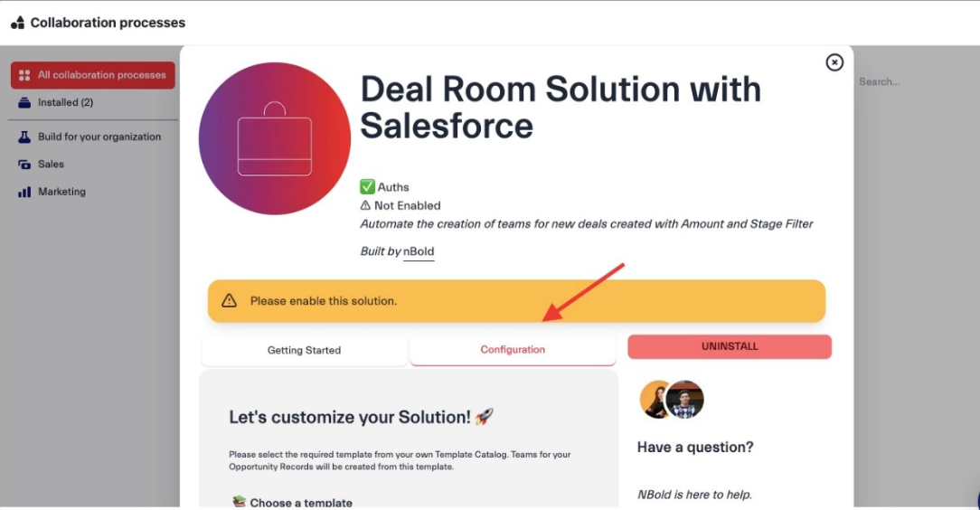Screen dimensions: 980x510
Task: Select All collaboration processes in sidebar
Action: click(x=101, y=75)
